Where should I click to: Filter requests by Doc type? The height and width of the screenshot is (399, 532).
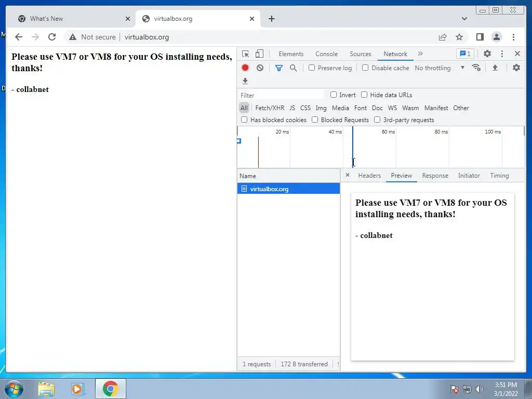(x=377, y=108)
